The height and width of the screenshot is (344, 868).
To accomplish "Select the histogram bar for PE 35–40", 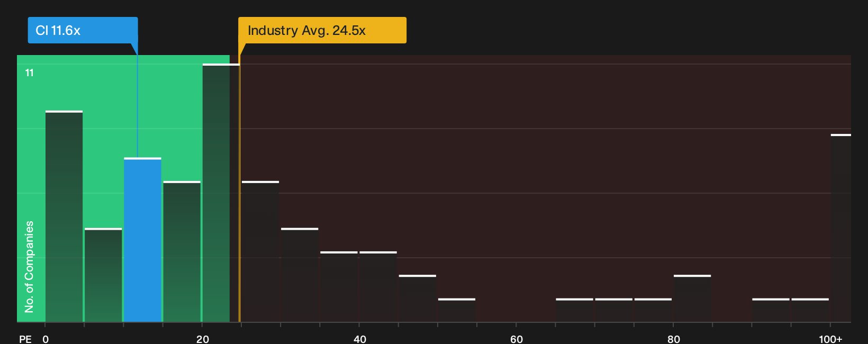I will [339, 287].
